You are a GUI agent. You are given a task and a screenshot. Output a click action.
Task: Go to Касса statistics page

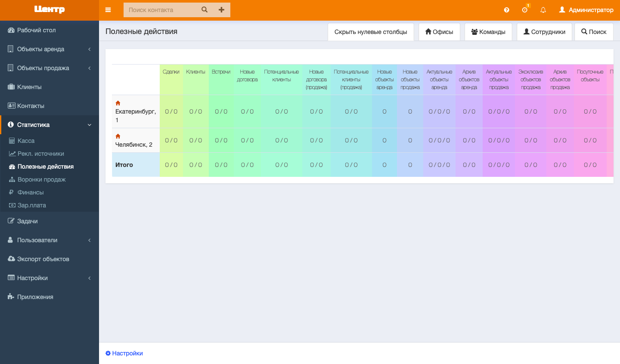coord(26,141)
